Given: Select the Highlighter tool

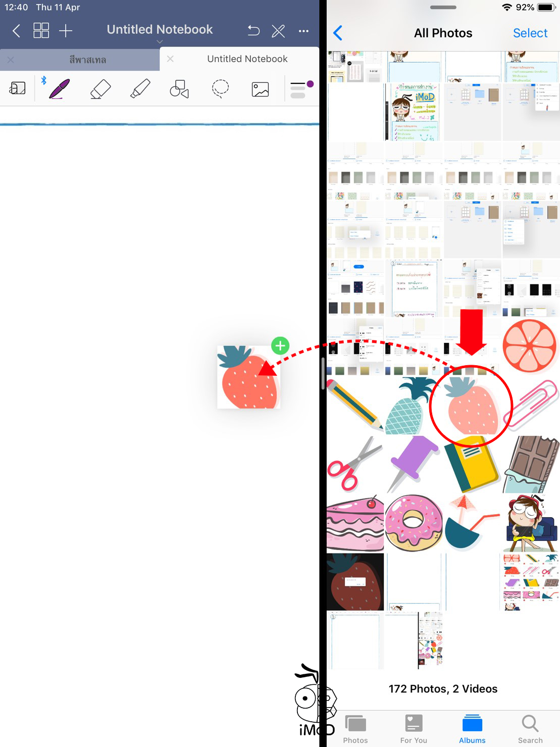Looking at the screenshot, I should tap(140, 89).
